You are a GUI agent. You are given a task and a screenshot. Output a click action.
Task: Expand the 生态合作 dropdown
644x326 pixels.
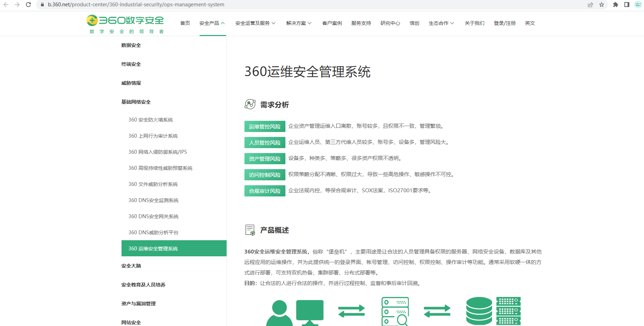[442, 23]
